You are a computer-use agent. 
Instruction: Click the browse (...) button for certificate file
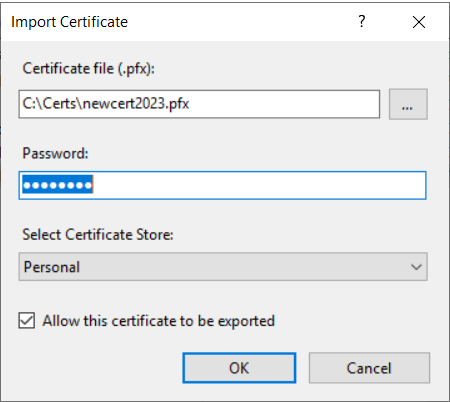(408, 104)
